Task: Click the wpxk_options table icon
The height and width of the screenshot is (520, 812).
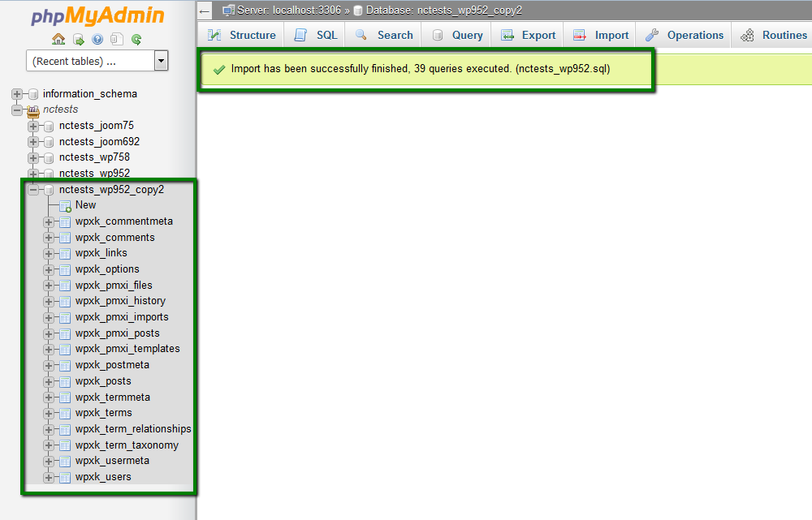Action: pyautogui.click(x=65, y=269)
